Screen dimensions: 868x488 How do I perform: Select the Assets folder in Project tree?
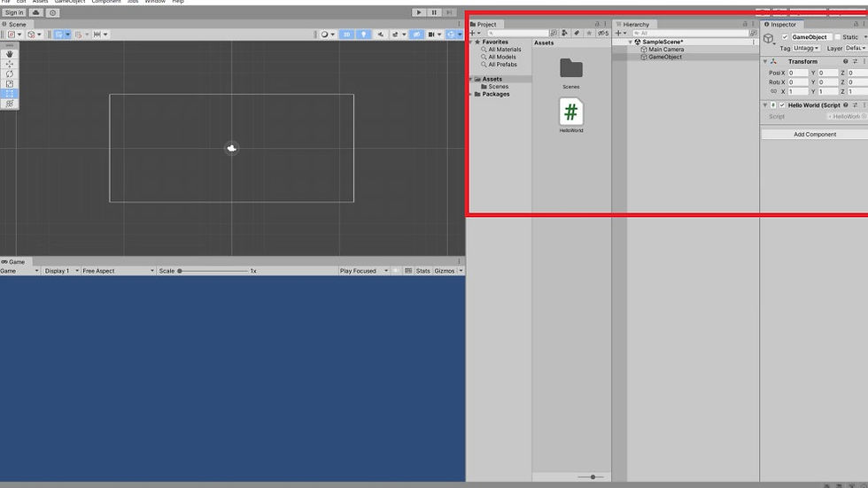[x=492, y=79]
